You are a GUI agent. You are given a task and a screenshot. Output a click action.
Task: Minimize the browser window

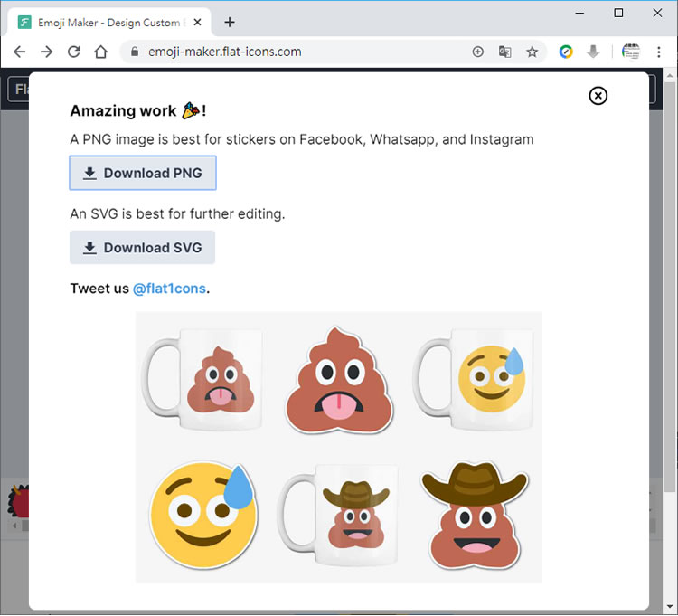point(579,13)
